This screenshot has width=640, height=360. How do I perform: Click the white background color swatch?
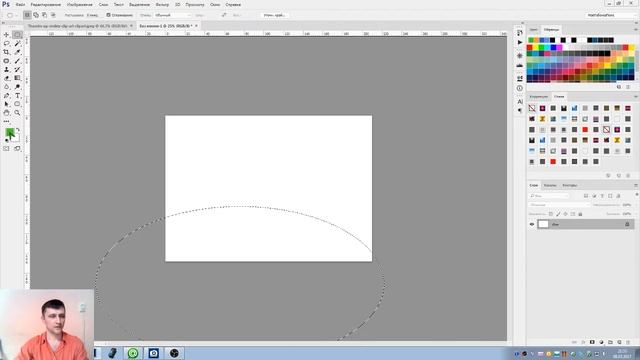16,138
